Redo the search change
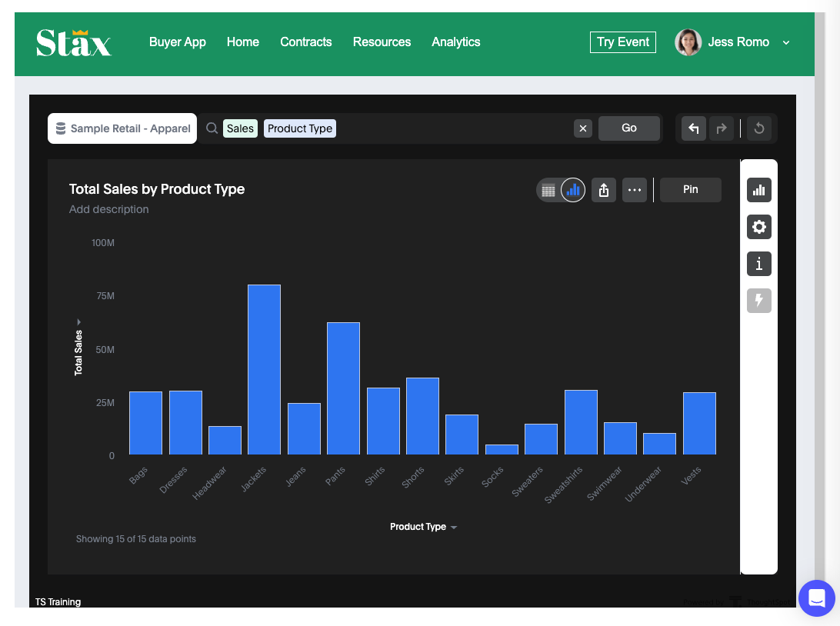 tap(722, 128)
